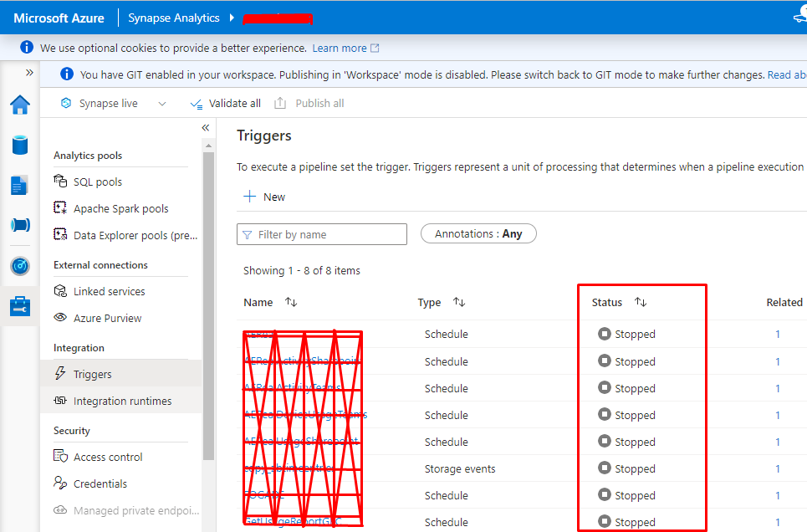Click the Type column header
Image resolution: width=807 pixels, height=532 pixels.
click(429, 302)
